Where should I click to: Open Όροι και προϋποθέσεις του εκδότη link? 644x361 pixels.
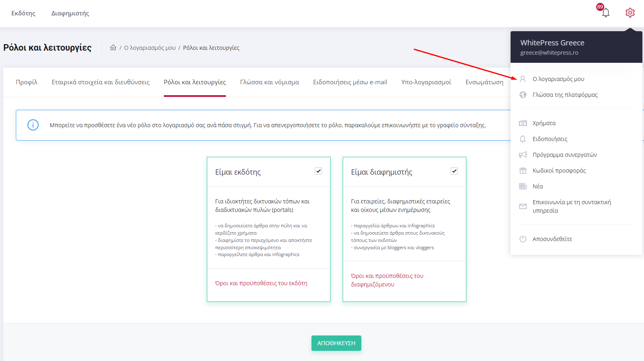pos(261,283)
